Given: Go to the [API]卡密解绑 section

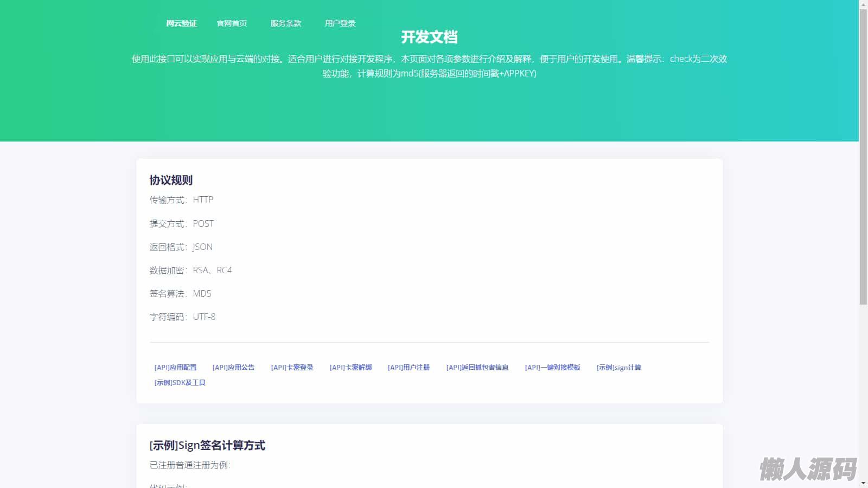Looking at the screenshot, I should click(350, 368).
